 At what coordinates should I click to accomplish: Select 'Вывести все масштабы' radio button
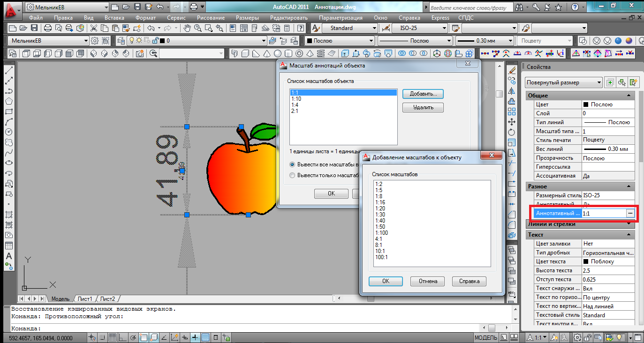click(293, 164)
